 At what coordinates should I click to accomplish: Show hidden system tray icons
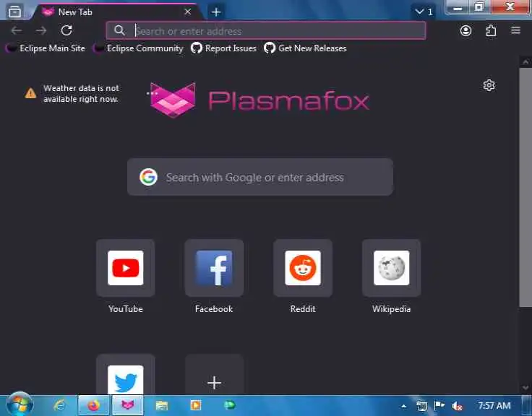(403, 406)
